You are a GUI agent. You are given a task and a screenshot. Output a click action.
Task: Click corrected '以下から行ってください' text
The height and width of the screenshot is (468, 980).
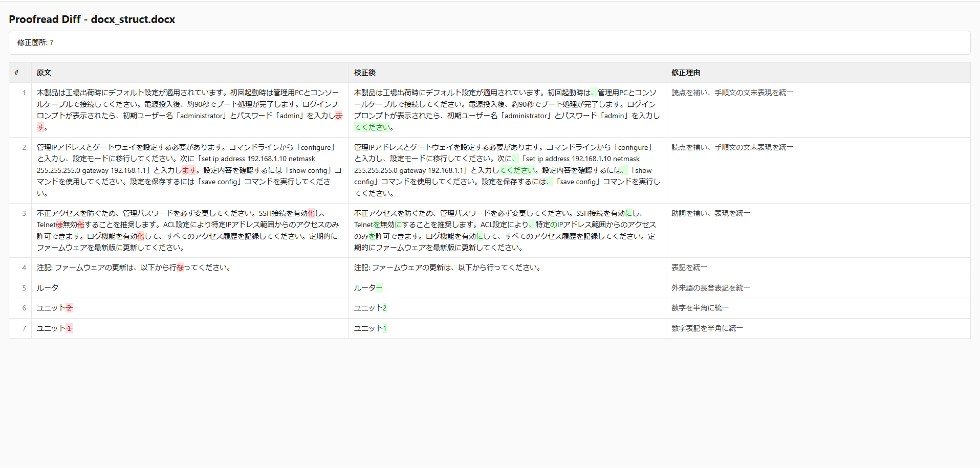[500, 268]
